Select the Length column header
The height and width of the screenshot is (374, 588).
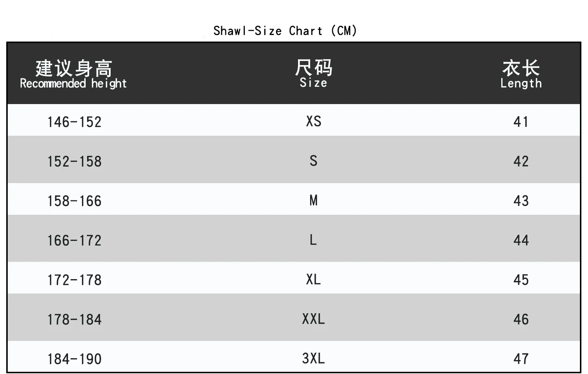click(521, 74)
